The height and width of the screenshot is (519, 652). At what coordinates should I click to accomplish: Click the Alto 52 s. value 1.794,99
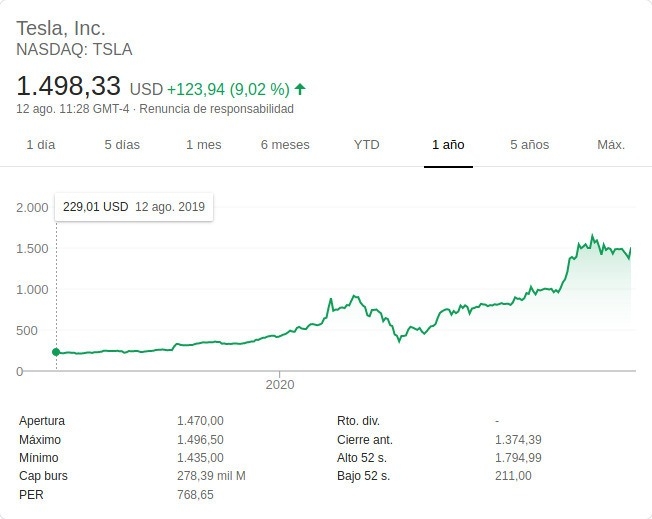point(518,458)
